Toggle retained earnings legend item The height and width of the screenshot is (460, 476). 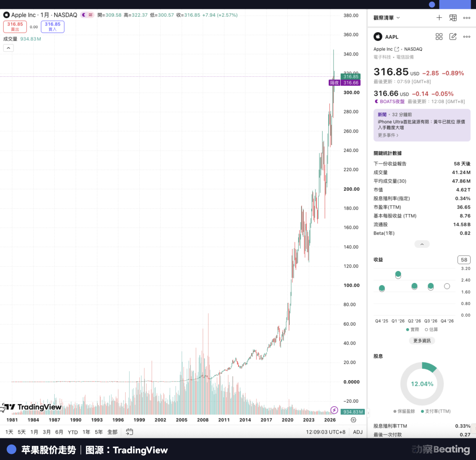point(404,411)
